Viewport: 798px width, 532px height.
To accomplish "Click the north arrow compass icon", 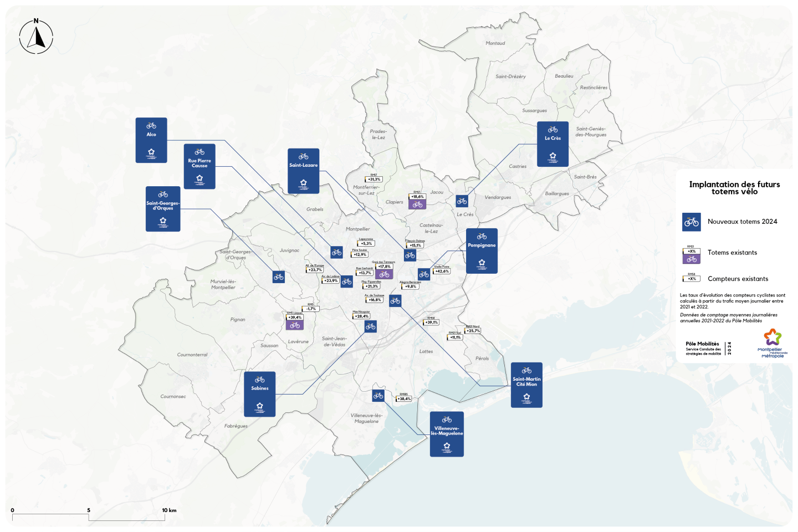I will [36, 37].
